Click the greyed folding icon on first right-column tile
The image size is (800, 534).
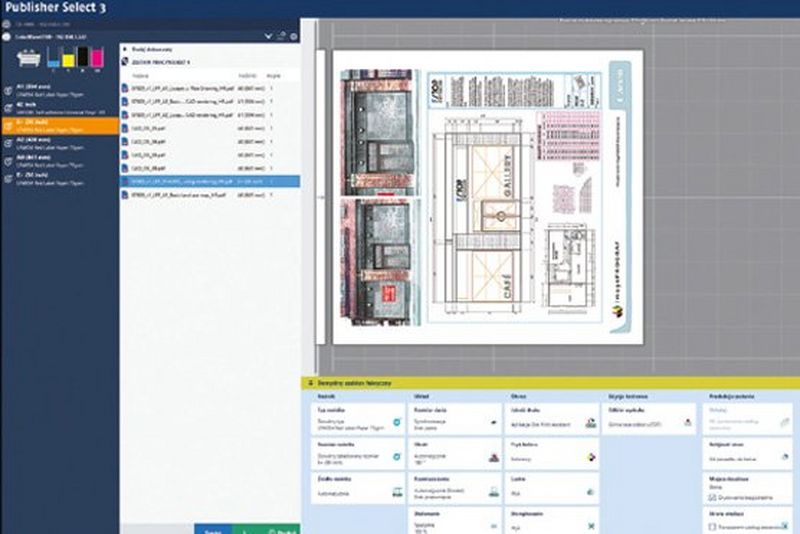click(x=784, y=422)
